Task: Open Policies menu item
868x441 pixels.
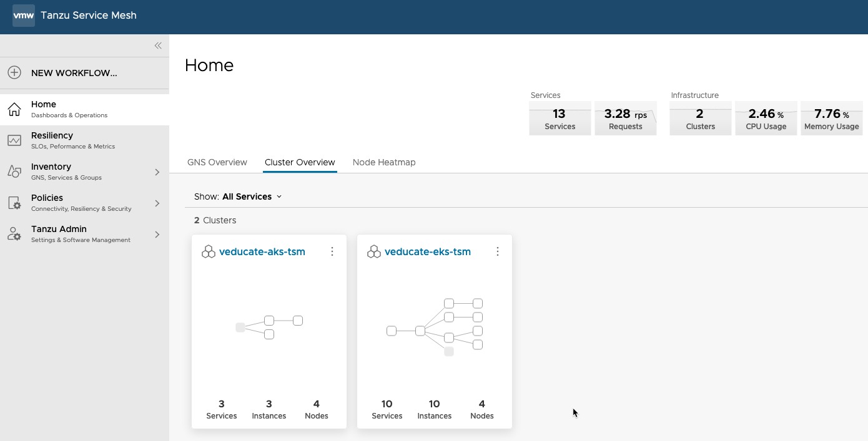Action: click(84, 203)
